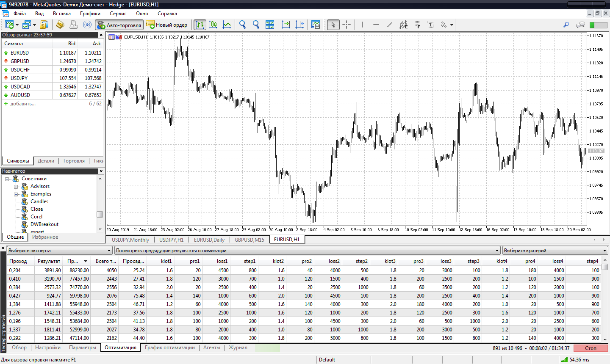Switch to the GBPUSD,M15 chart tab
This screenshot has width=610, height=364.
point(249,240)
